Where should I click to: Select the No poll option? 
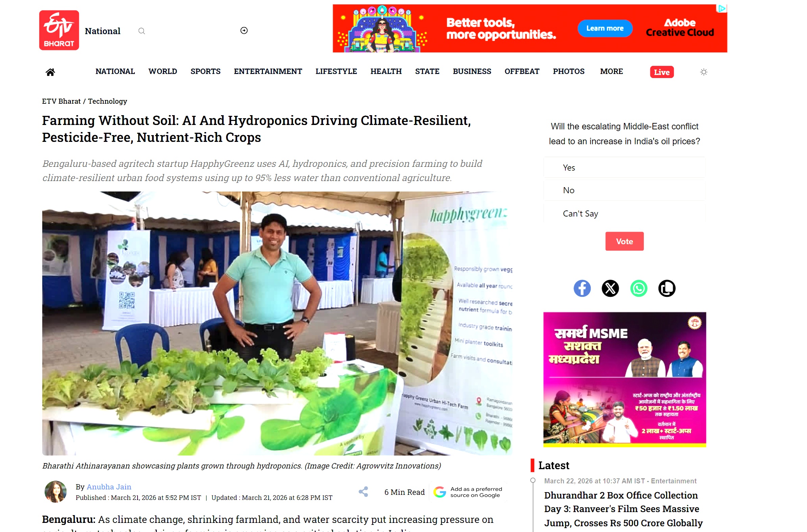[x=625, y=191]
